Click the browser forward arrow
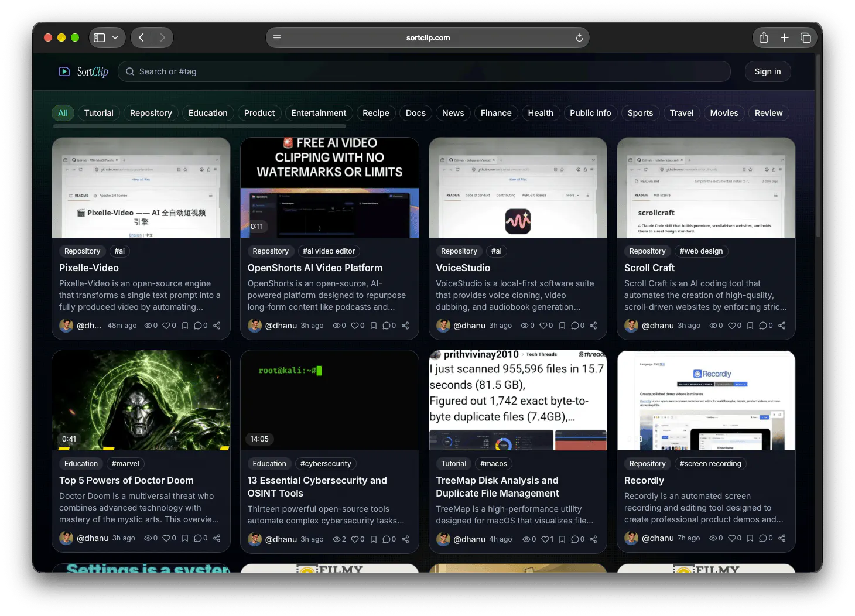Image resolution: width=855 pixels, height=616 pixels. click(x=162, y=37)
